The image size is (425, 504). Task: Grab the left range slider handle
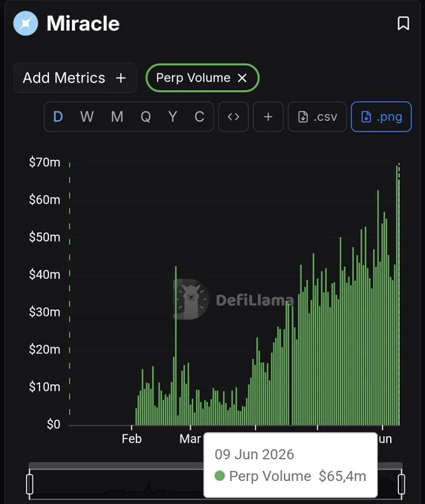point(30,485)
